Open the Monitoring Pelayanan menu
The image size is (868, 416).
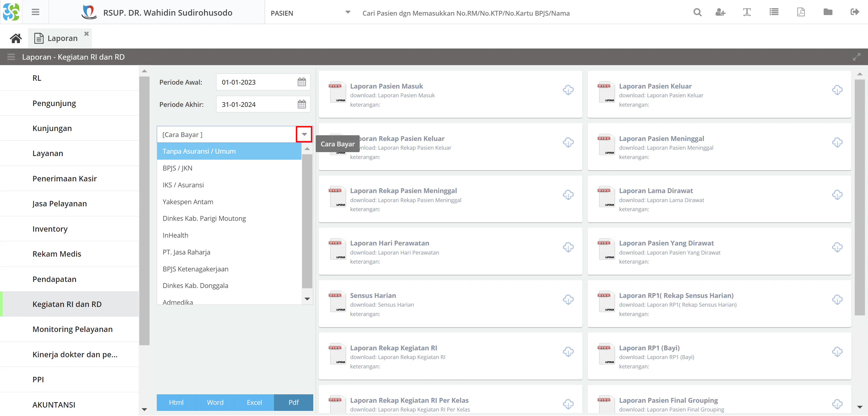tap(69, 329)
